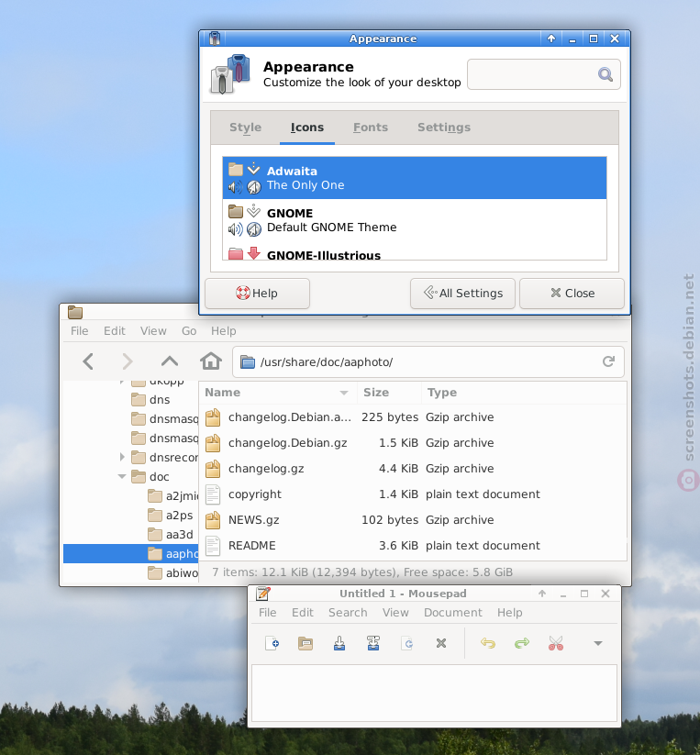Open the View menu in file manager

[x=153, y=331]
